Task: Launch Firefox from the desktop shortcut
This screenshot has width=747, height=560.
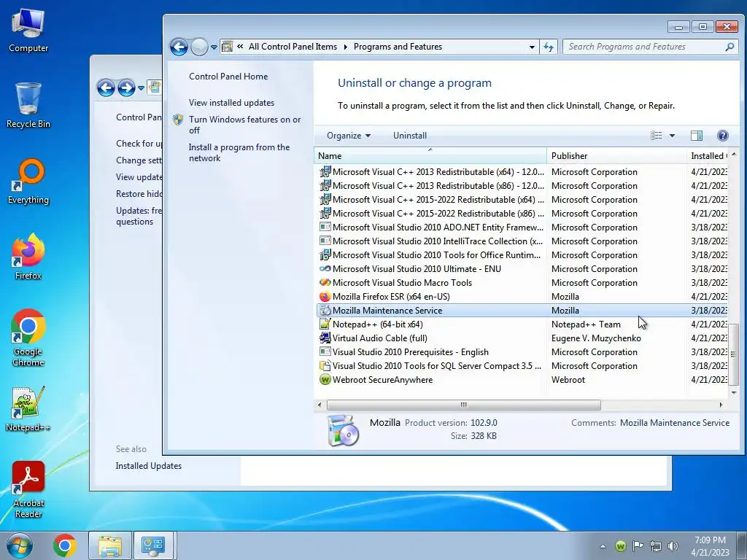Action: point(28,257)
